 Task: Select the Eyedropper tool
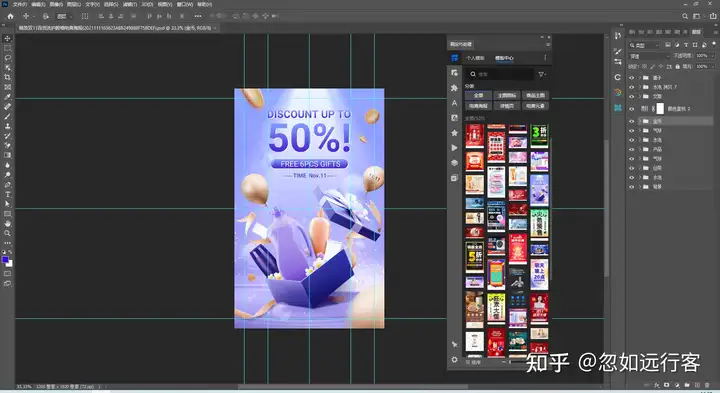tap(7, 97)
